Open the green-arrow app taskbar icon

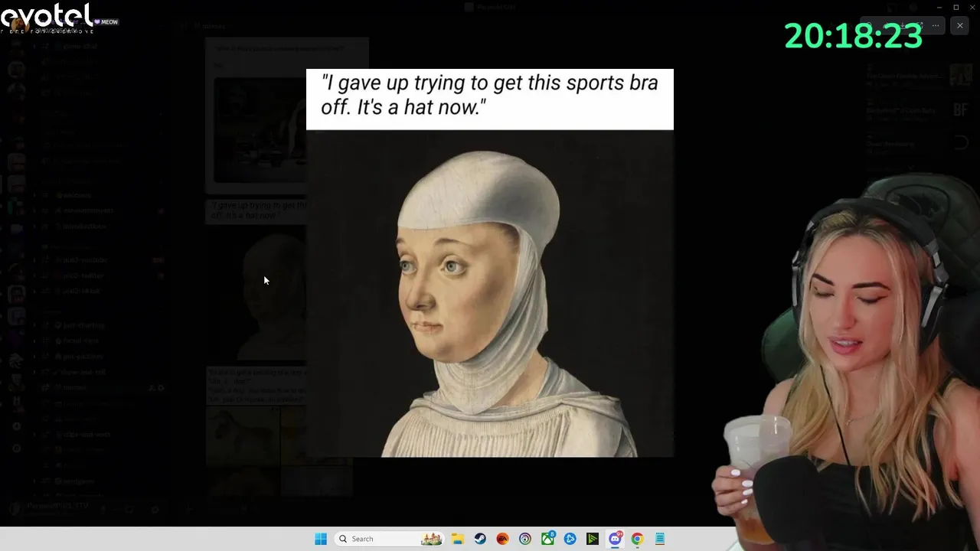(593, 539)
